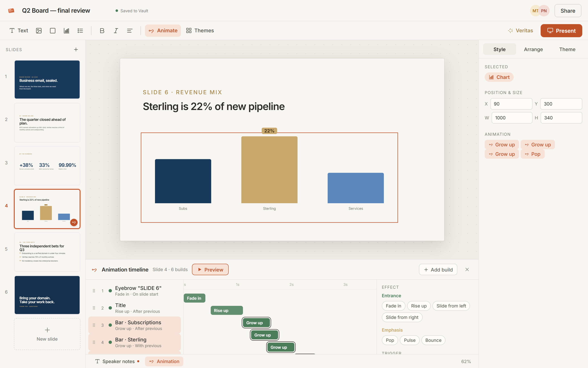Screen dimensions: 588x368
Task: Choose the Rise up entrance effect
Action: 419,306
